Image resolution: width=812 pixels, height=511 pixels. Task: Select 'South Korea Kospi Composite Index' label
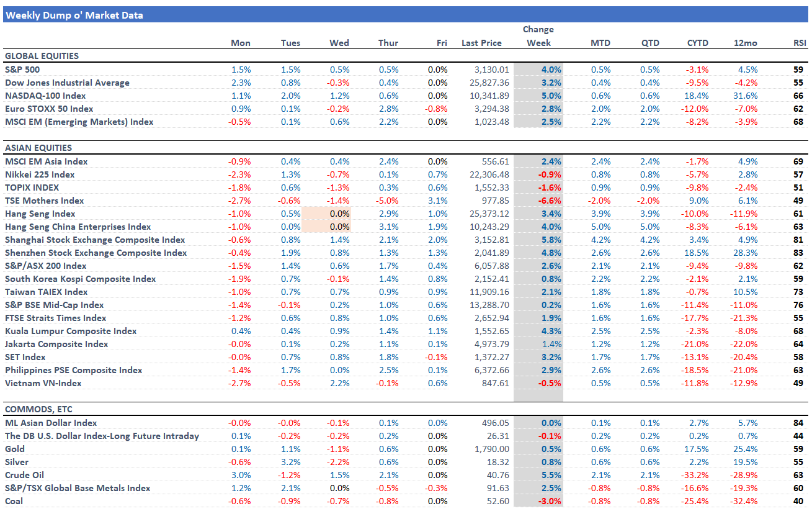point(81,279)
